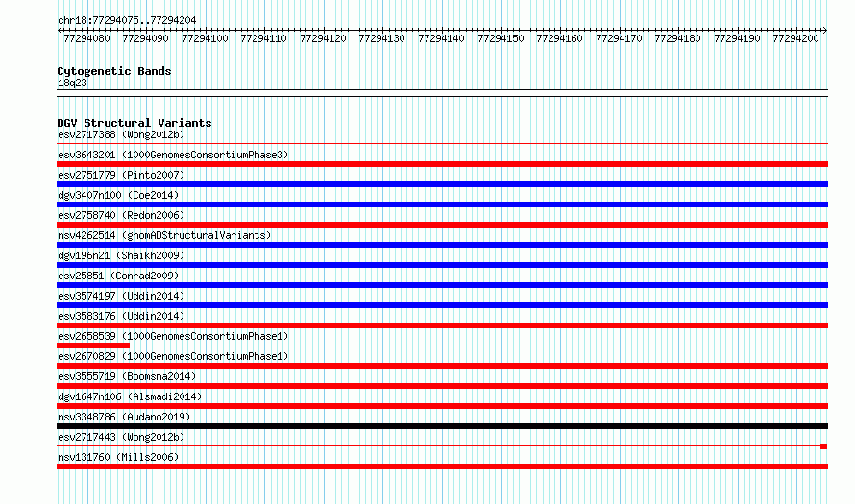Click ruler position 77294090

pos(146,38)
